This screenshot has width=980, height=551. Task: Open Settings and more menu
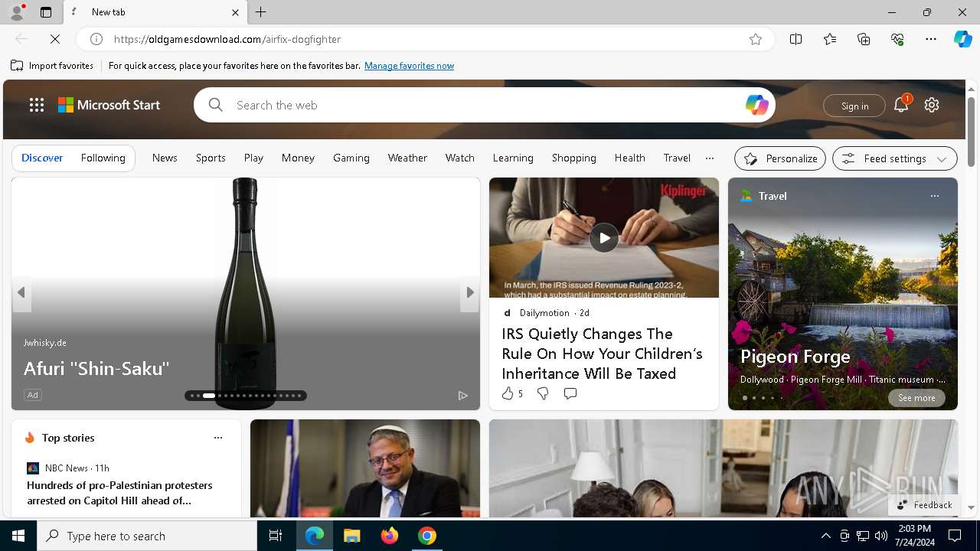[931, 39]
